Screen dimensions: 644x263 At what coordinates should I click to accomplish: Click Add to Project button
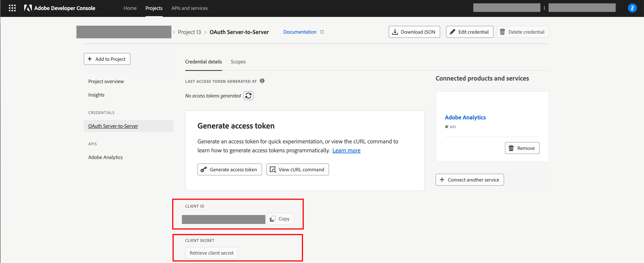coord(107,59)
